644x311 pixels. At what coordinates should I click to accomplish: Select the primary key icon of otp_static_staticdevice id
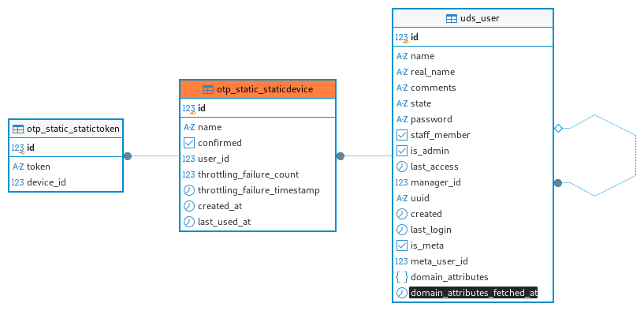tap(189, 109)
